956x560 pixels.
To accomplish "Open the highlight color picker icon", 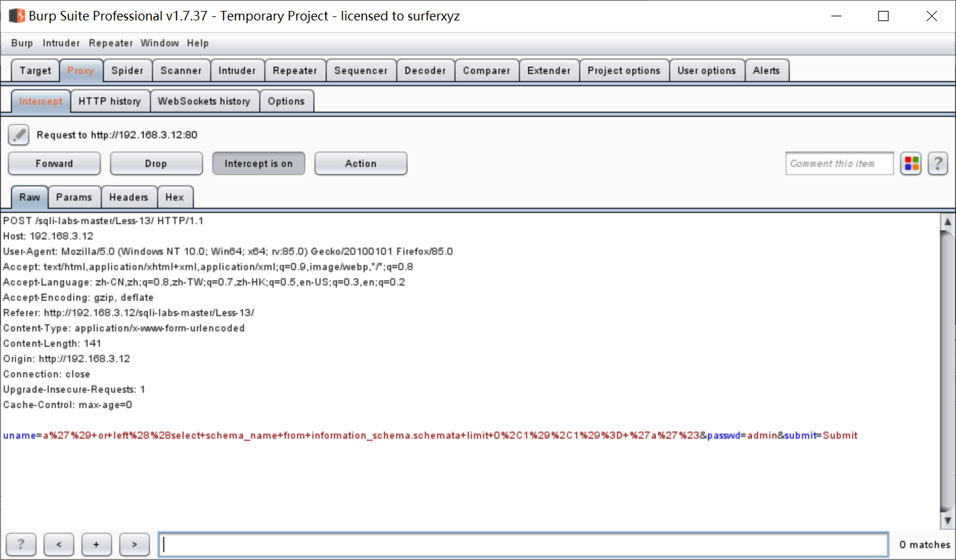I will point(911,164).
